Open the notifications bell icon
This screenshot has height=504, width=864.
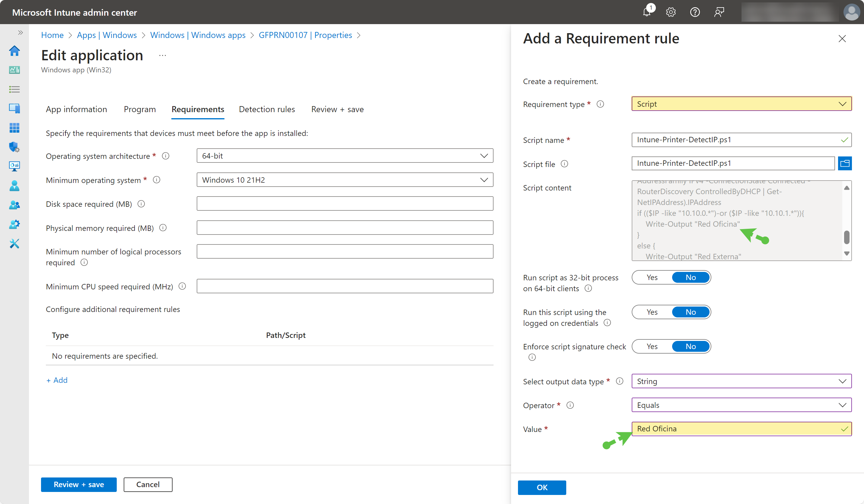(647, 12)
